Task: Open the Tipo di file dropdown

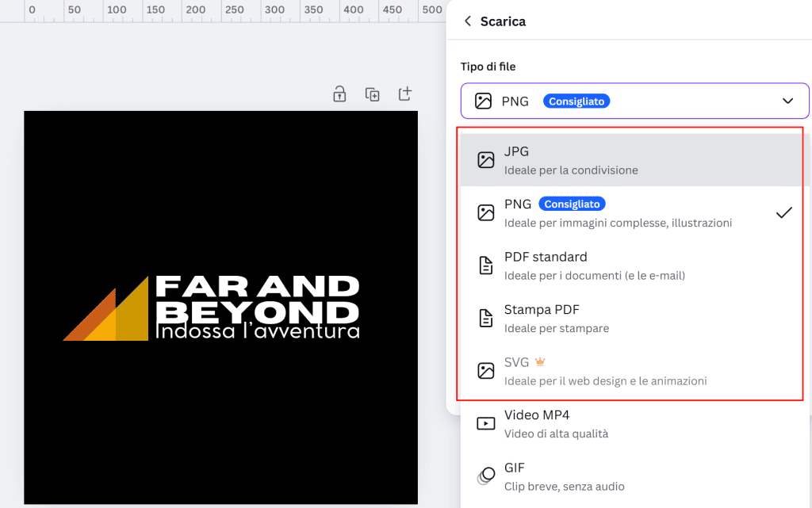Action: pyautogui.click(x=634, y=101)
